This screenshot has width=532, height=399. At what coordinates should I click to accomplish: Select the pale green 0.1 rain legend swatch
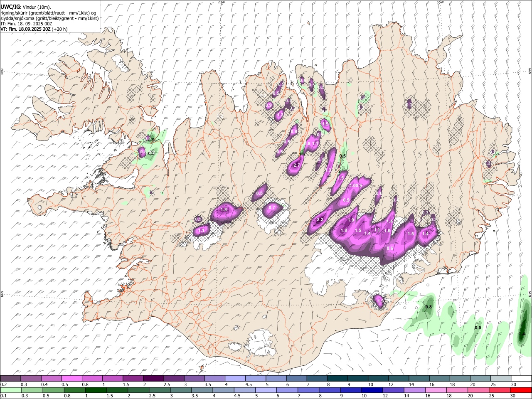(x=11, y=390)
